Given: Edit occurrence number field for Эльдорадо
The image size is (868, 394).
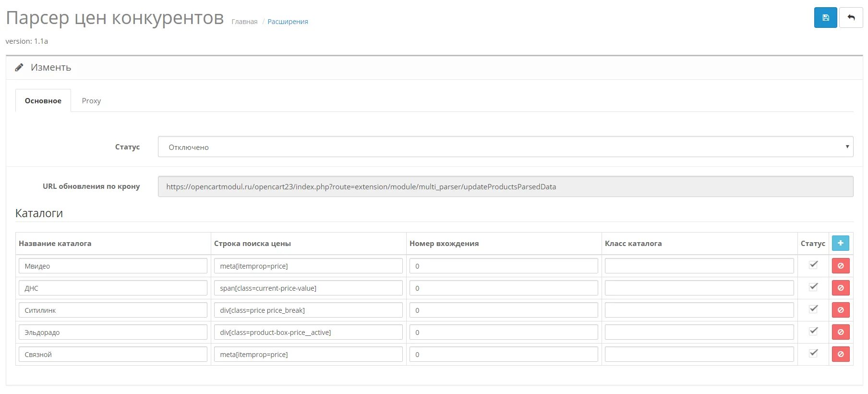Looking at the screenshot, I should (x=504, y=332).
